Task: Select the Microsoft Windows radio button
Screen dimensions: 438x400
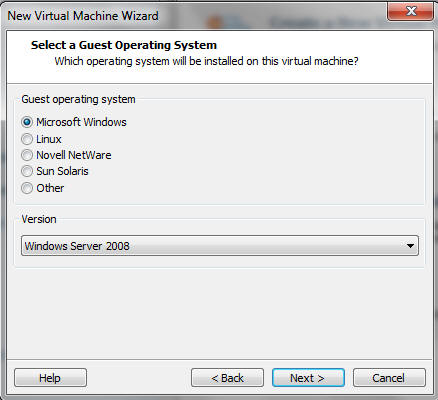Action: (x=27, y=122)
